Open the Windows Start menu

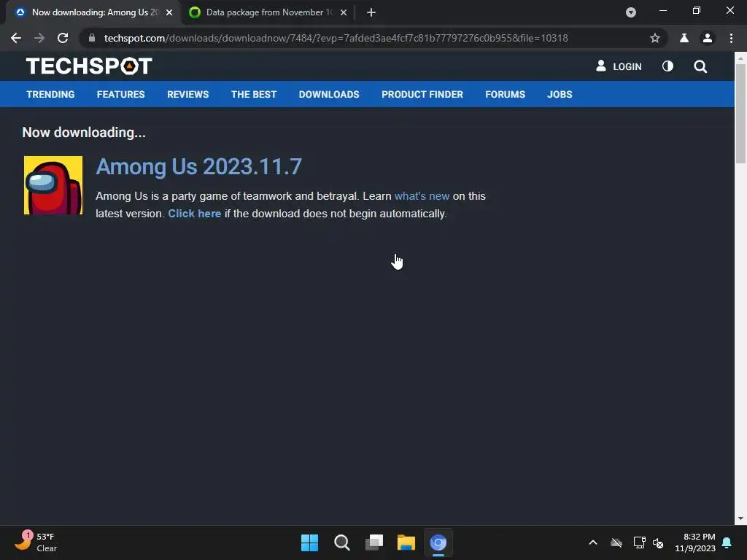pyautogui.click(x=309, y=542)
